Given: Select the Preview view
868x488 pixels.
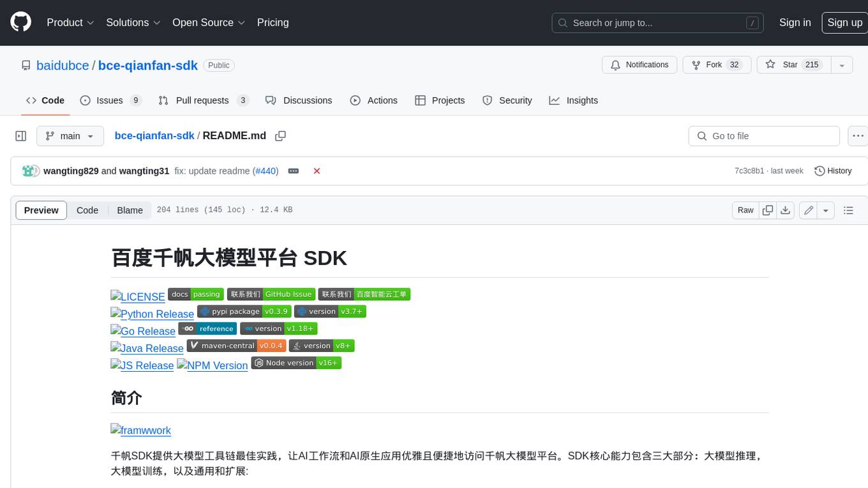Looking at the screenshot, I should pos(41,210).
